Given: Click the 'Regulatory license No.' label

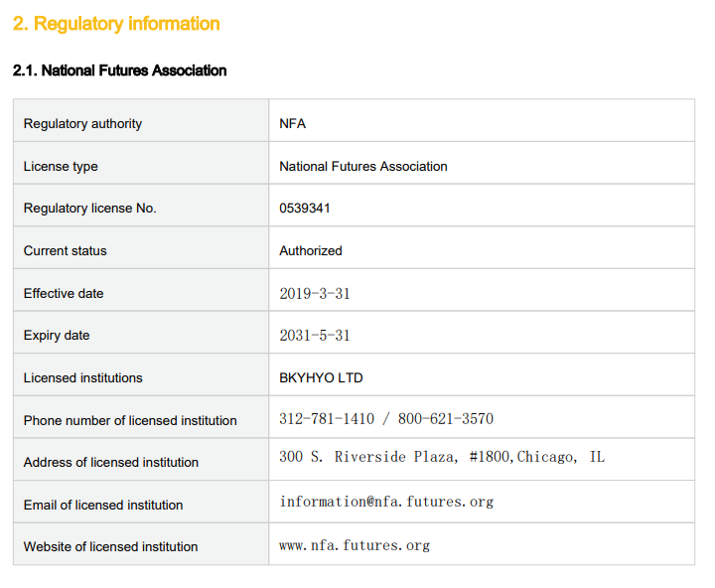Looking at the screenshot, I should pyautogui.click(x=89, y=209).
